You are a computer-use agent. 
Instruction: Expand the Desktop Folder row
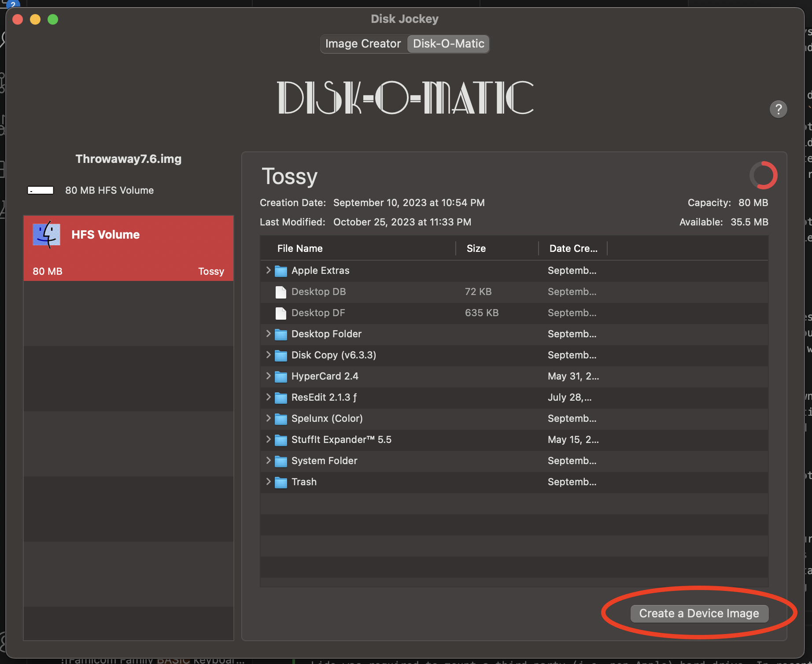(x=268, y=334)
